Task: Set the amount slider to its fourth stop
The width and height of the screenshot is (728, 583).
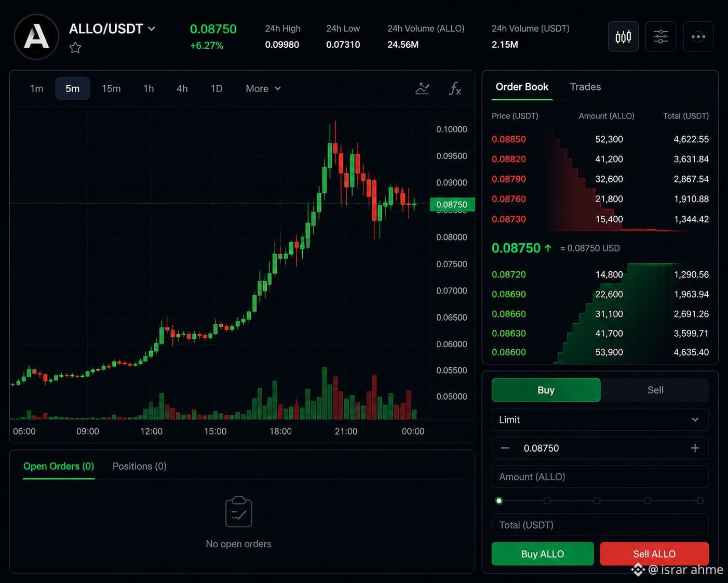Action: tap(648, 501)
